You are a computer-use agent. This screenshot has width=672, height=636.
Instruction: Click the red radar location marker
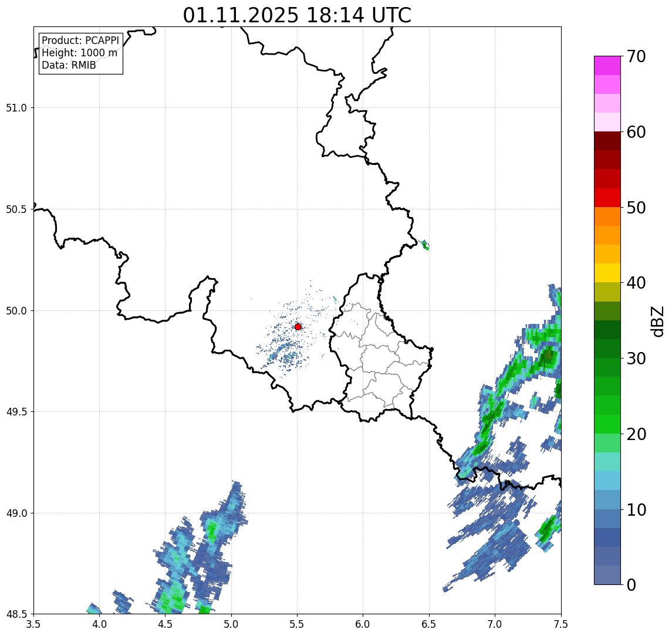[298, 327]
